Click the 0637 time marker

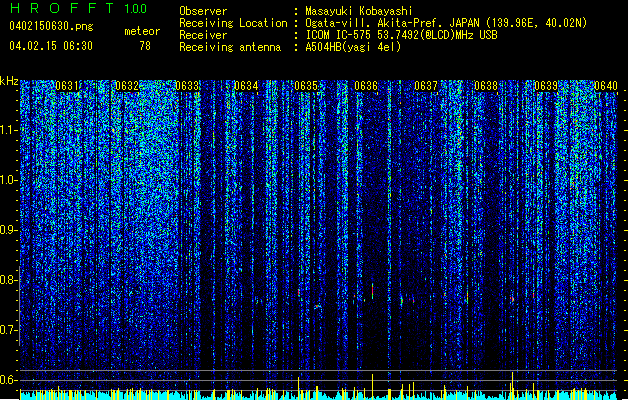pyautogui.click(x=426, y=86)
